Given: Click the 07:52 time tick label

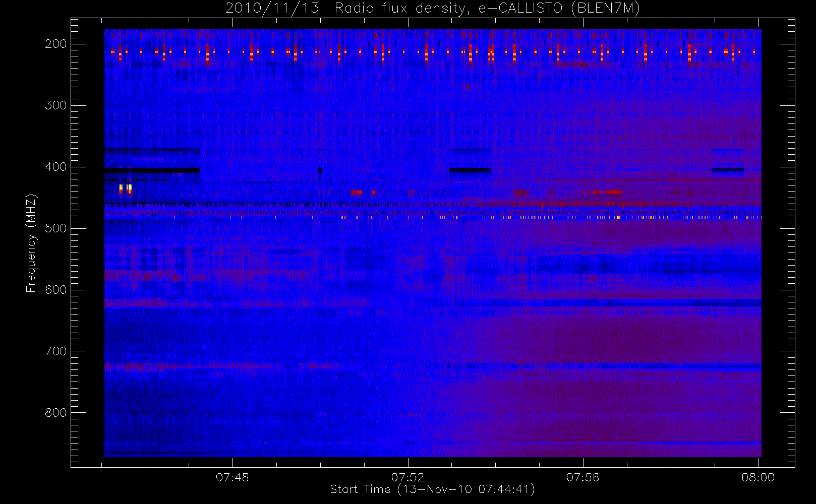Looking at the screenshot, I should click(x=407, y=477).
